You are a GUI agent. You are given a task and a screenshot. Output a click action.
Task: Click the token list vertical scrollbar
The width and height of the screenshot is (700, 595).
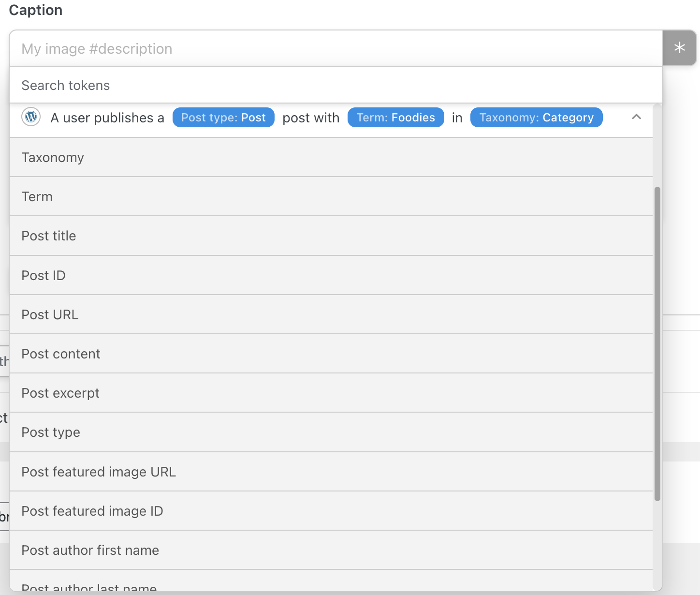point(657,343)
